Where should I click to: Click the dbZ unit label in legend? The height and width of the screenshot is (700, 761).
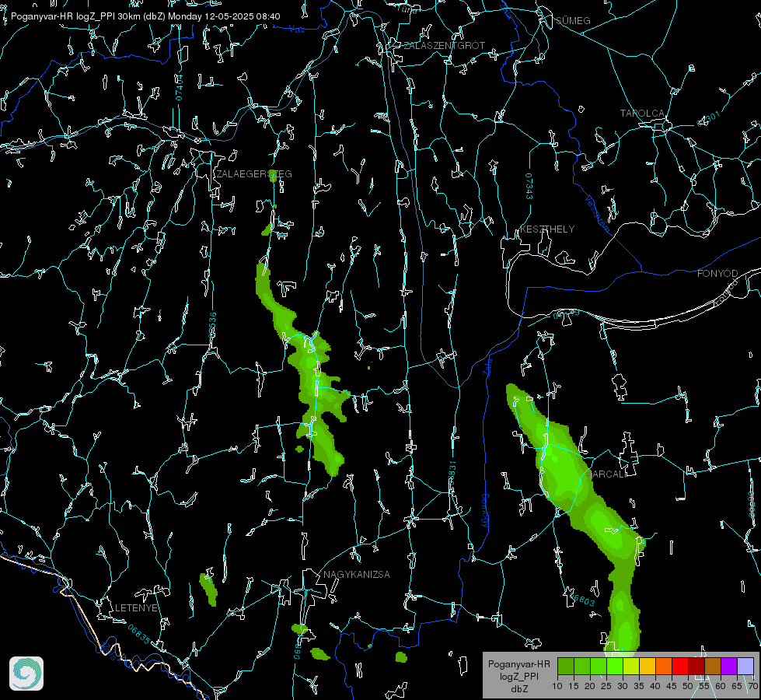pyautogui.click(x=518, y=689)
